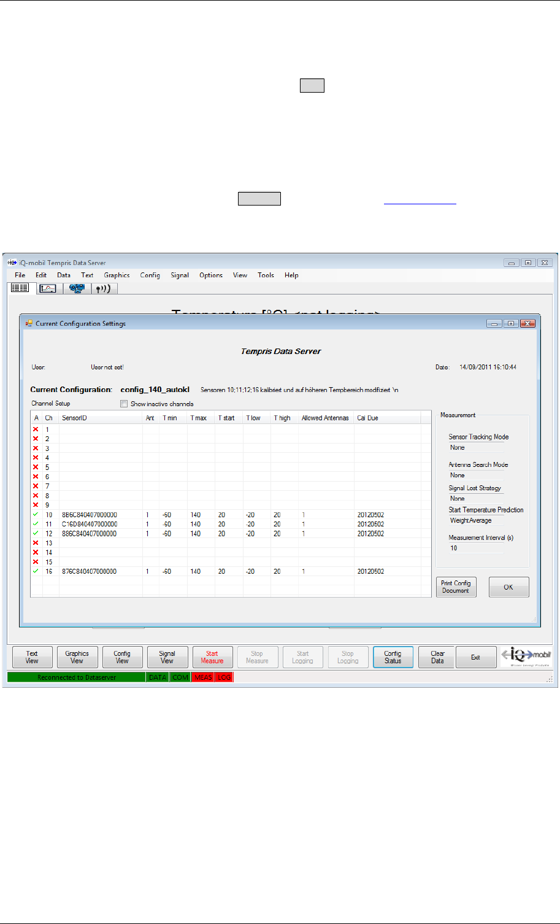The image size is (560, 924).
Task: Click the Start Measure button
Action: pyautogui.click(x=212, y=657)
